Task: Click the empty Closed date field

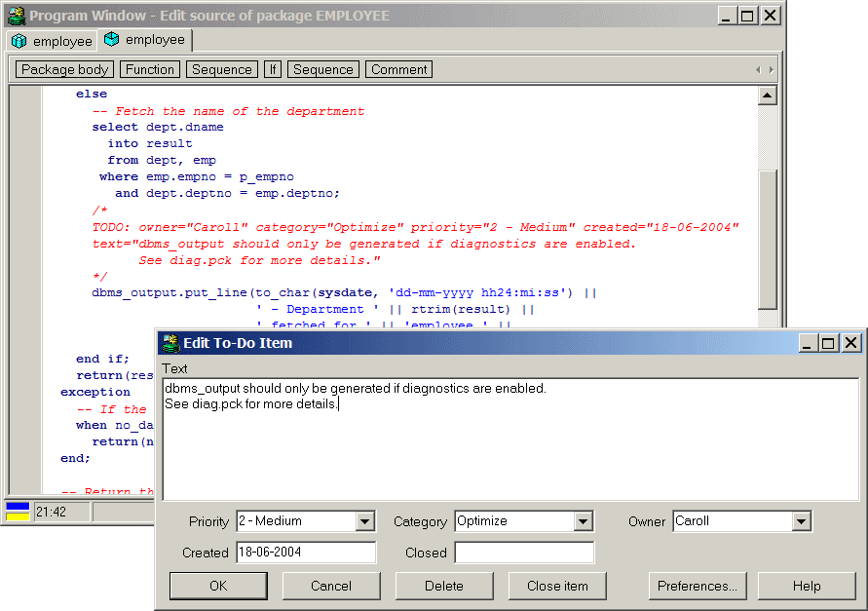Action: (x=524, y=553)
